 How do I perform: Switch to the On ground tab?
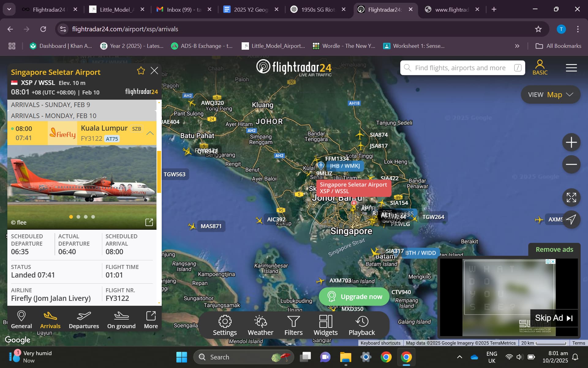click(x=121, y=320)
